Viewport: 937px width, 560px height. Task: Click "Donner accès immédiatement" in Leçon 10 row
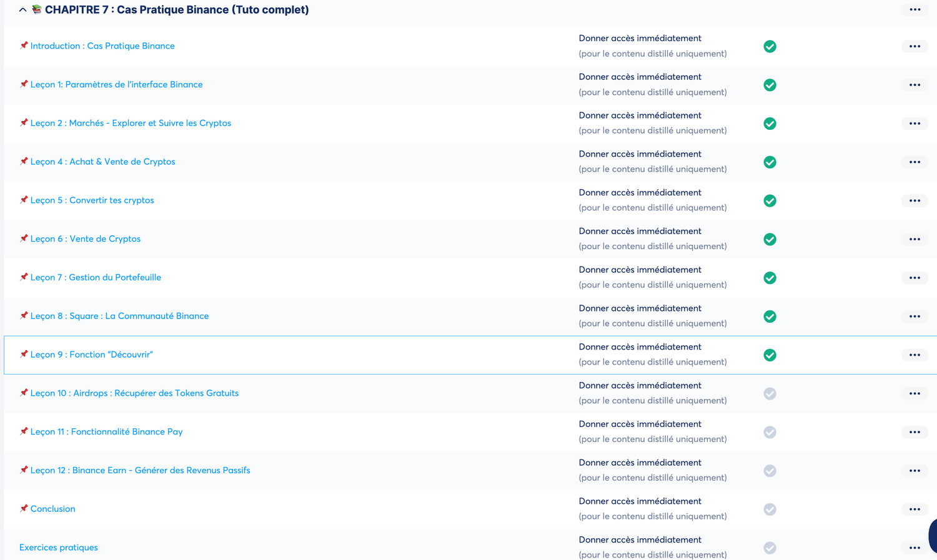[640, 386]
